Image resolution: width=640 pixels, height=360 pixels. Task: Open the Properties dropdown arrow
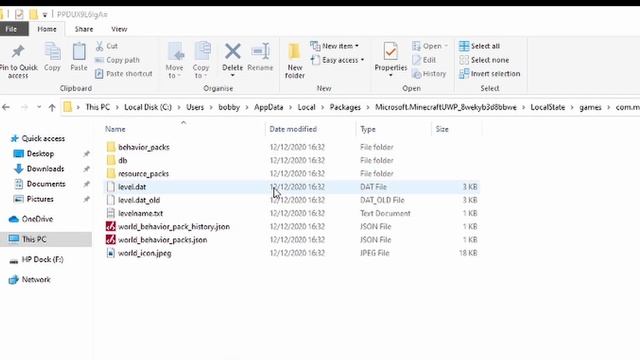pyautogui.click(x=391, y=76)
